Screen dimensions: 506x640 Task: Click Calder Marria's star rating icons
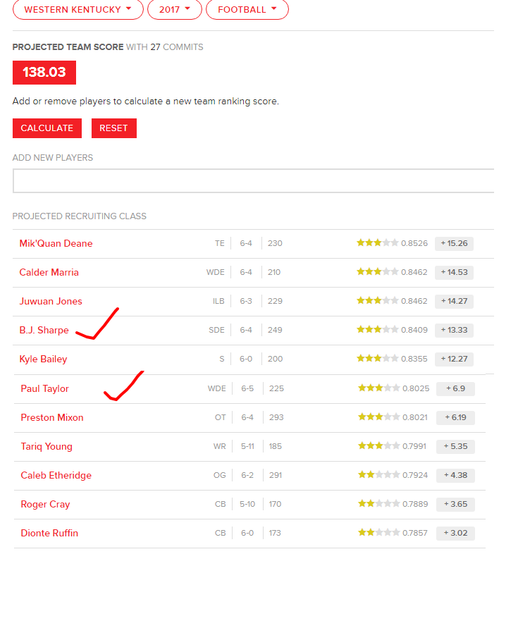pyautogui.click(x=377, y=272)
